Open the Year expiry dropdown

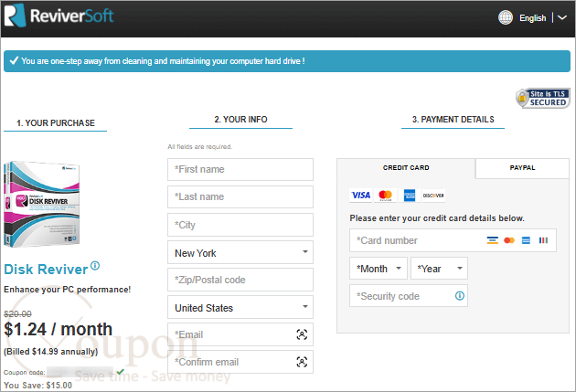click(x=439, y=269)
